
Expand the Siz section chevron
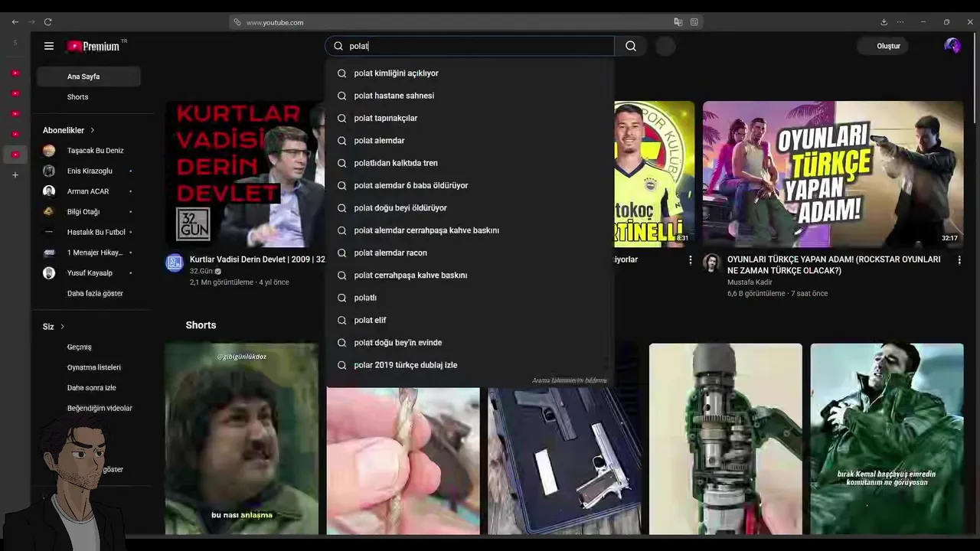62,327
